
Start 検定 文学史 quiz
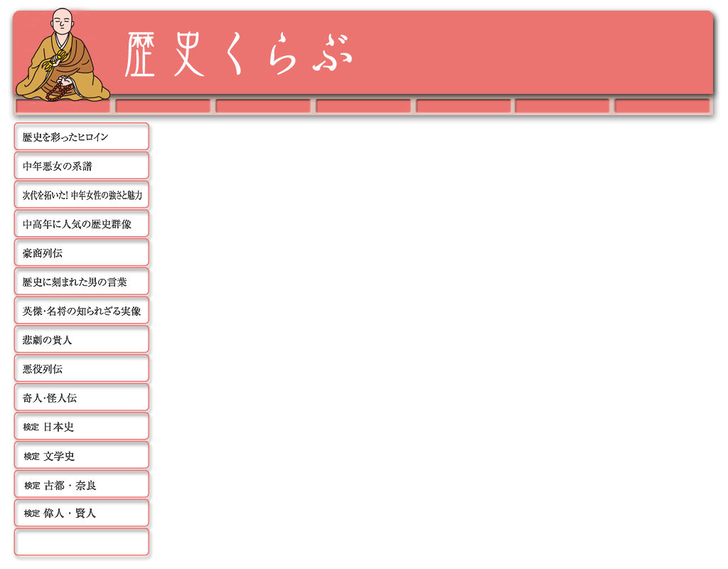pos(82,456)
